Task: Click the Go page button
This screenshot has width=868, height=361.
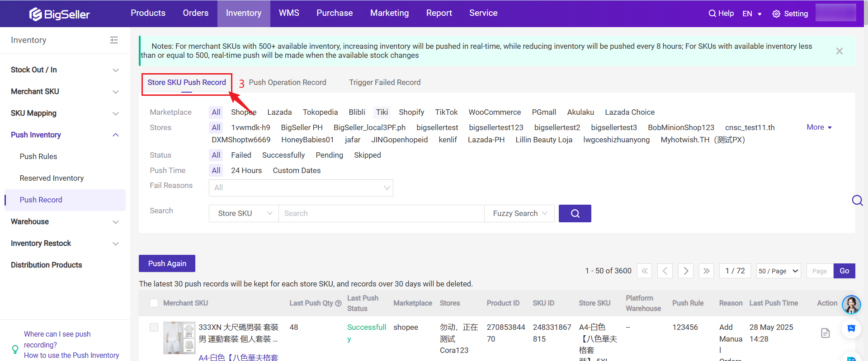Action: click(x=844, y=271)
